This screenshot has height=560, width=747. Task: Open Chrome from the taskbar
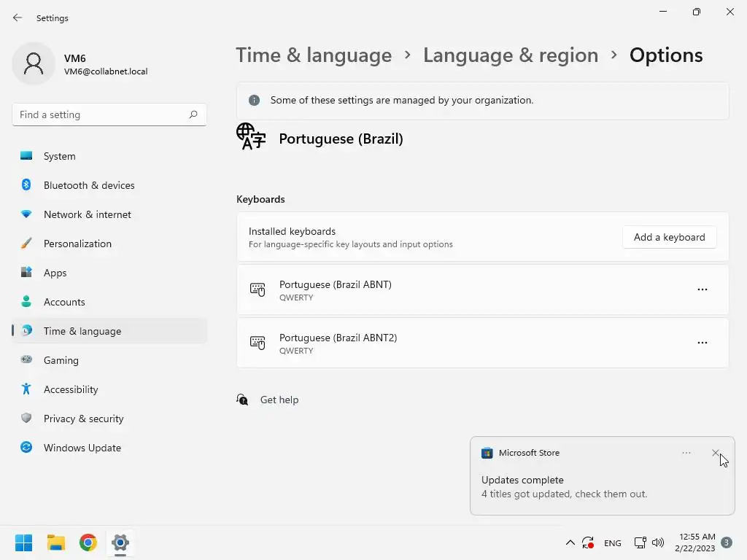tap(88, 542)
